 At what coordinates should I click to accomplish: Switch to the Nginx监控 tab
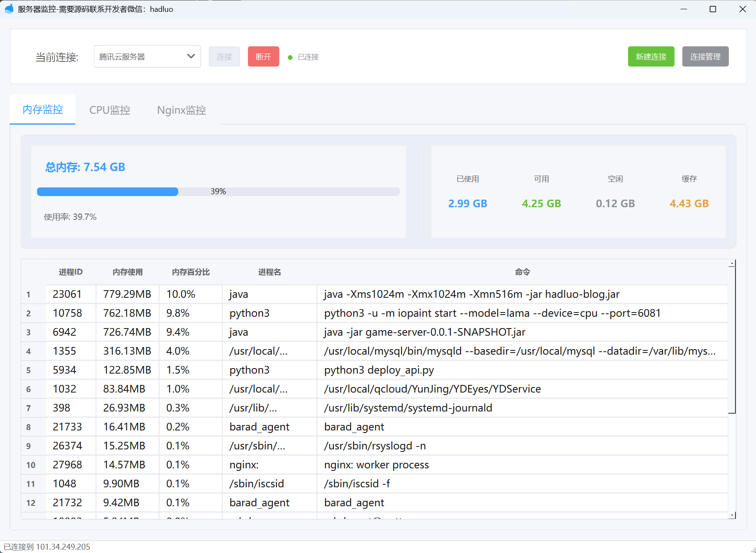181,110
